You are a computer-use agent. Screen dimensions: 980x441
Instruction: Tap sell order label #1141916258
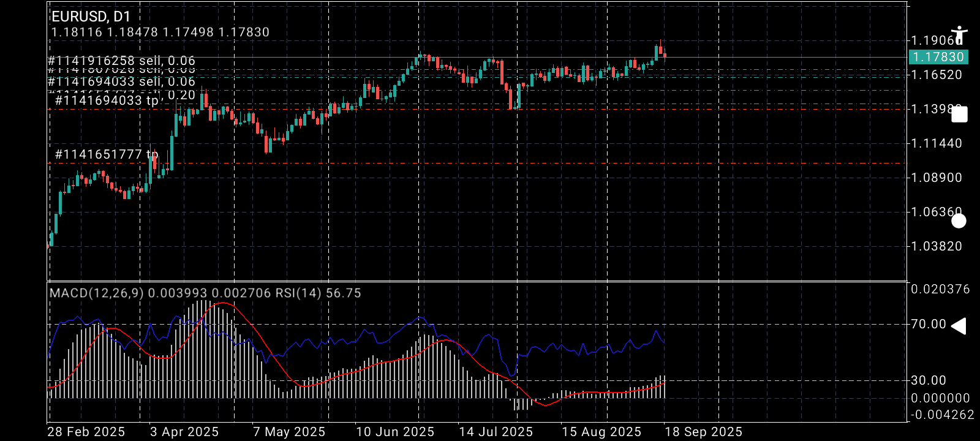pyautogui.click(x=121, y=61)
